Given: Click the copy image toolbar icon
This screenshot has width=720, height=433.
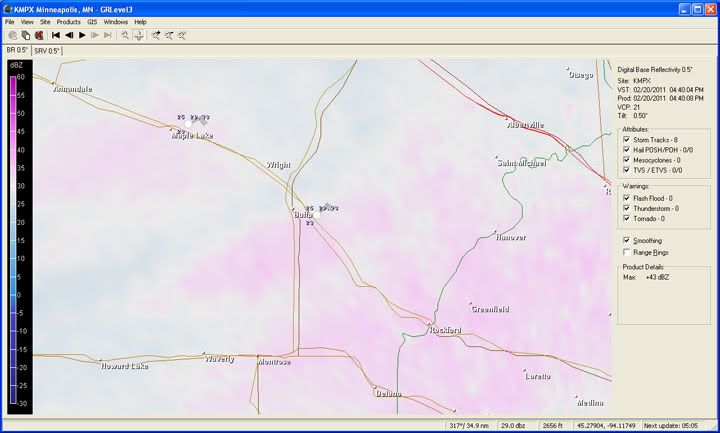Looking at the screenshot, I should pyautogui.click(x=26, y=35).
